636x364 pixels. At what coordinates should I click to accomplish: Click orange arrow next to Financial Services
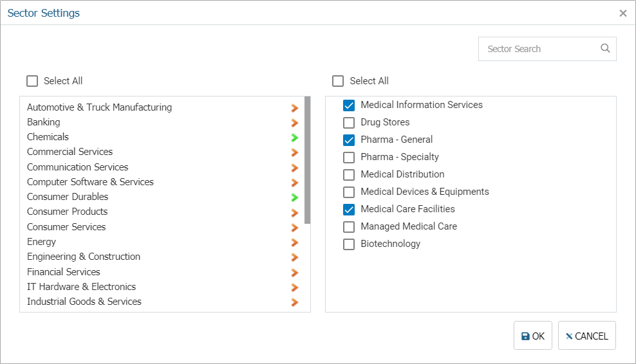[x=295, y=273]
